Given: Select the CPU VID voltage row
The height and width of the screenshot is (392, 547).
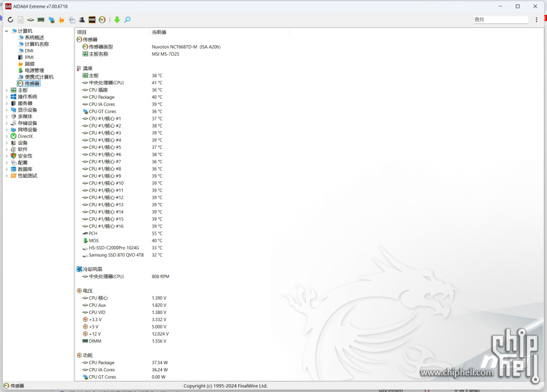Looking at the screenshot, I should pyautogui.click(x=124, y=313).
